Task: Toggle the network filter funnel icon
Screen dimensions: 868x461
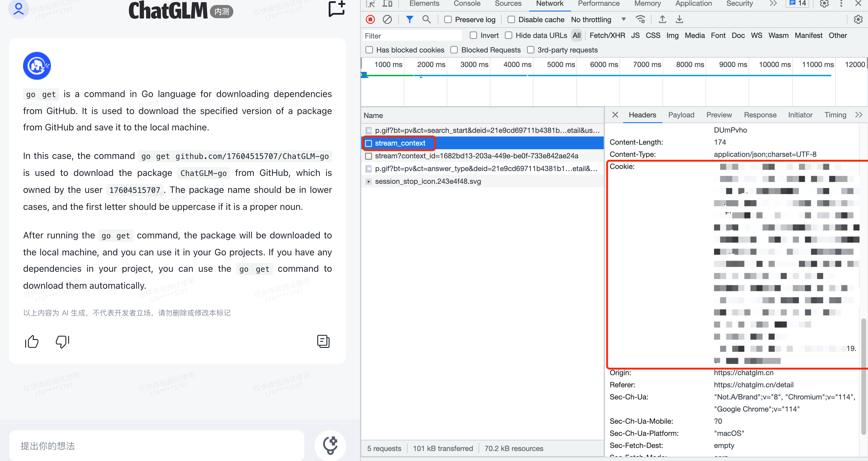Action: [409, 19]
